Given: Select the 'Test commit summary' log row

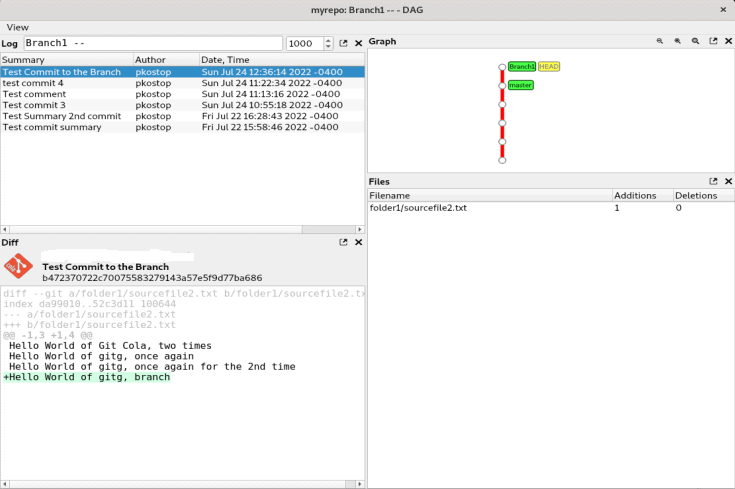Looking at the screenshot, I should point(182,127).
